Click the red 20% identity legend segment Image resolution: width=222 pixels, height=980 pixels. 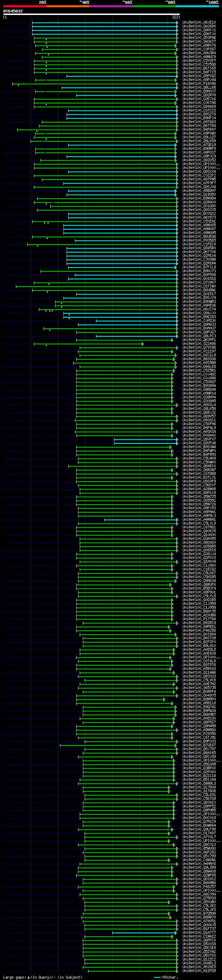[x=25, y=6]
